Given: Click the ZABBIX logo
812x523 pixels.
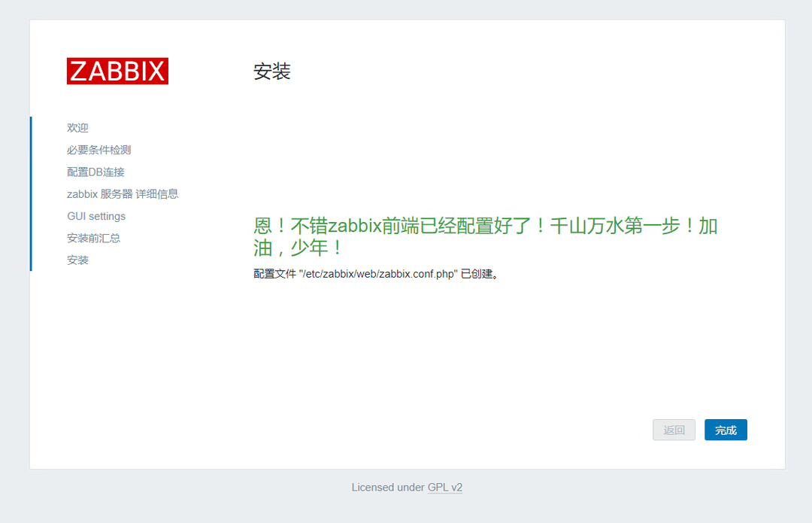Looking at the screenshot, I should coord(117,71).
